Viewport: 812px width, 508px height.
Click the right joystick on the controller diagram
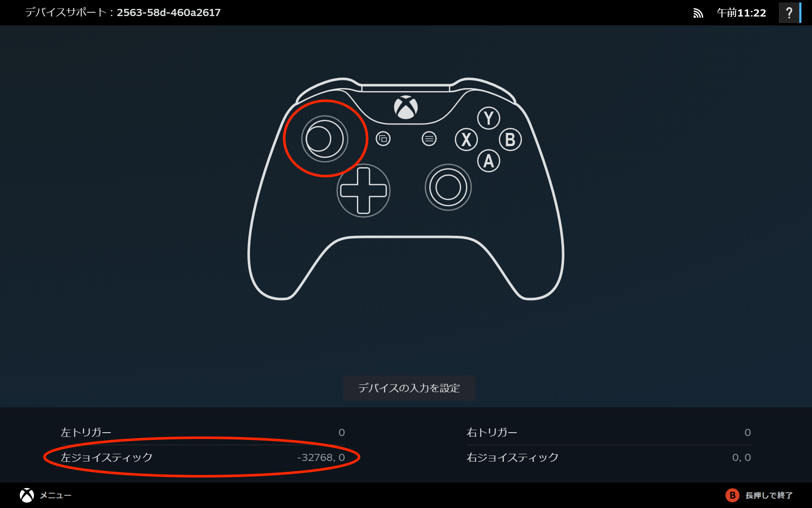(448, 187)
